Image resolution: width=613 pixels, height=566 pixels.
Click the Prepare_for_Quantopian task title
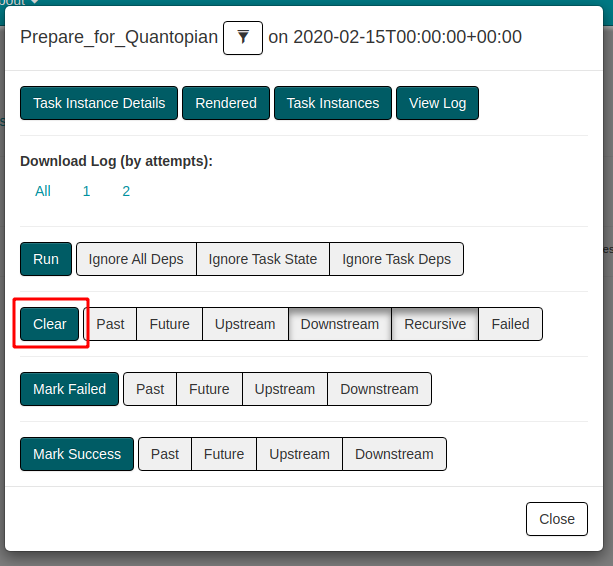pyautogui.click(x=119, y=38)
